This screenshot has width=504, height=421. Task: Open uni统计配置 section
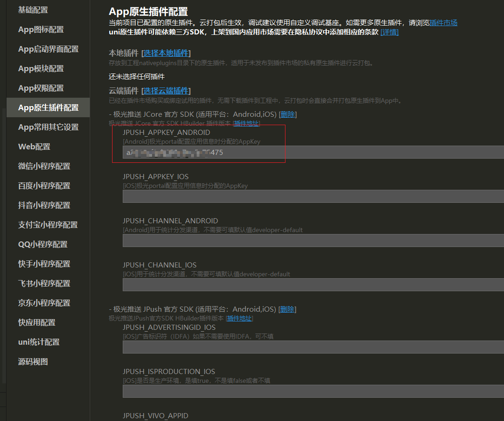39,342
